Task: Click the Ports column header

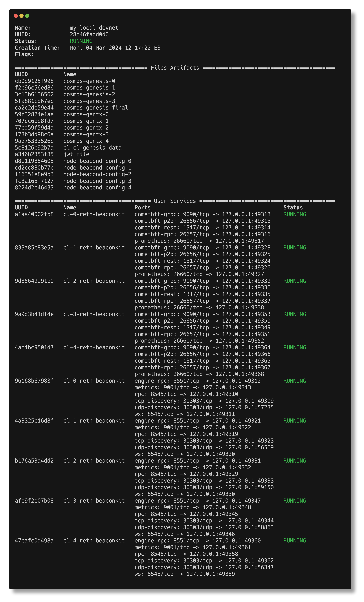Action: (142, 207)
